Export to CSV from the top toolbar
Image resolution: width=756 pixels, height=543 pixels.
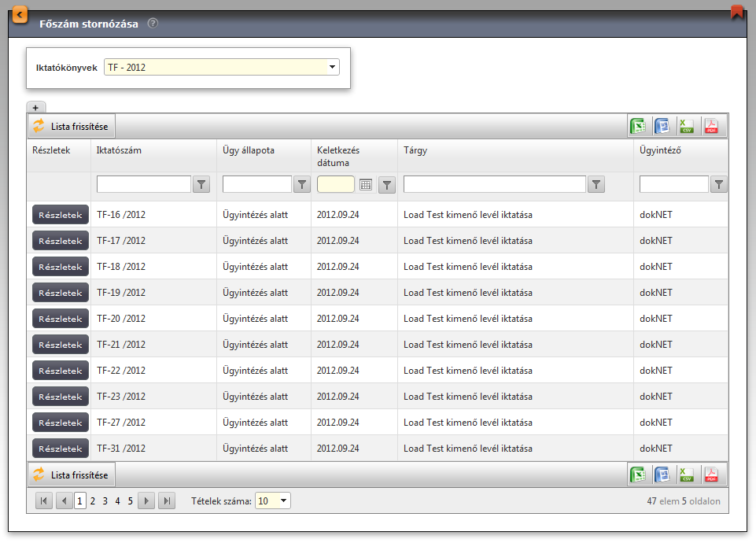point(686,127)
